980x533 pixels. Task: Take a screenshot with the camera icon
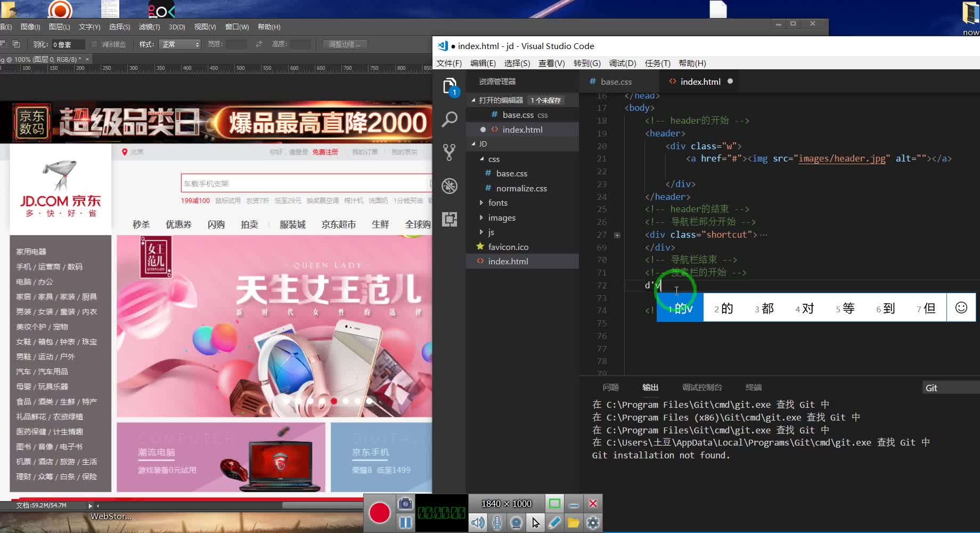tap(405, 503)
